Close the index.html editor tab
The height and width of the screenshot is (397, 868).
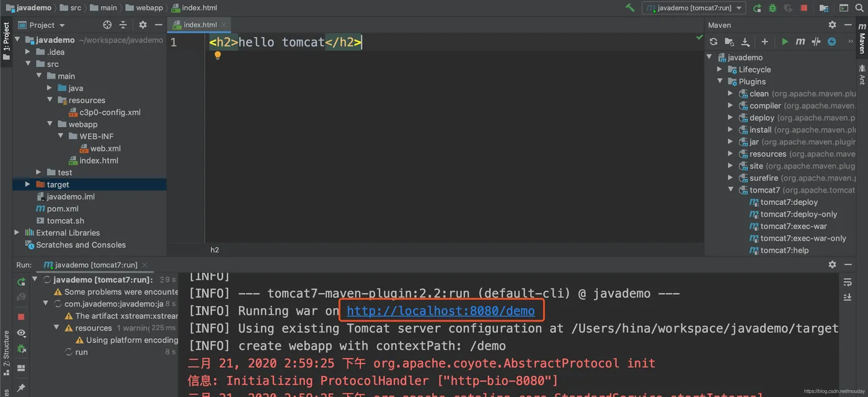[x=224, y=25]
